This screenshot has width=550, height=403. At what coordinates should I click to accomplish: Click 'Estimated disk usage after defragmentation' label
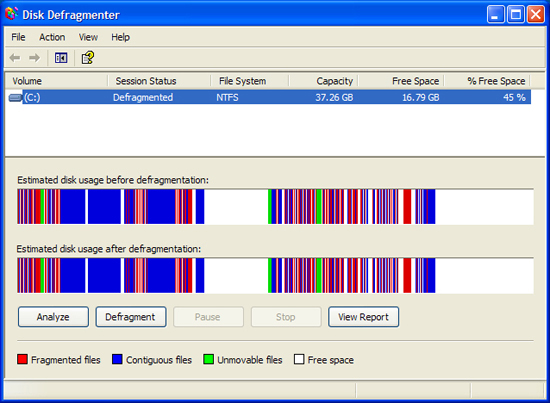(109, 249)
